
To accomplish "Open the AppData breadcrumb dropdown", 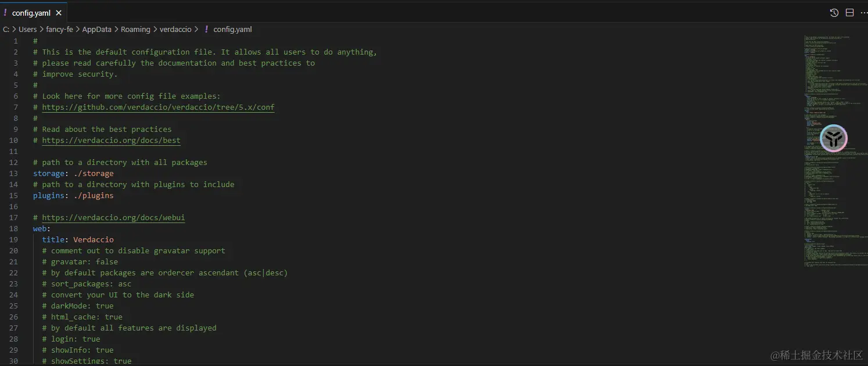I will coord(96,29).
